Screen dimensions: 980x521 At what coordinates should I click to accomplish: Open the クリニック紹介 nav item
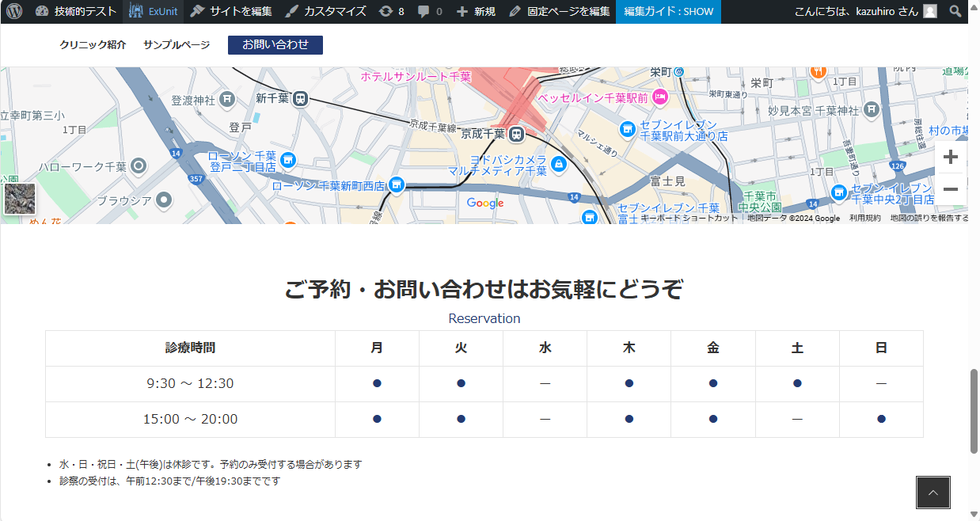93,45
